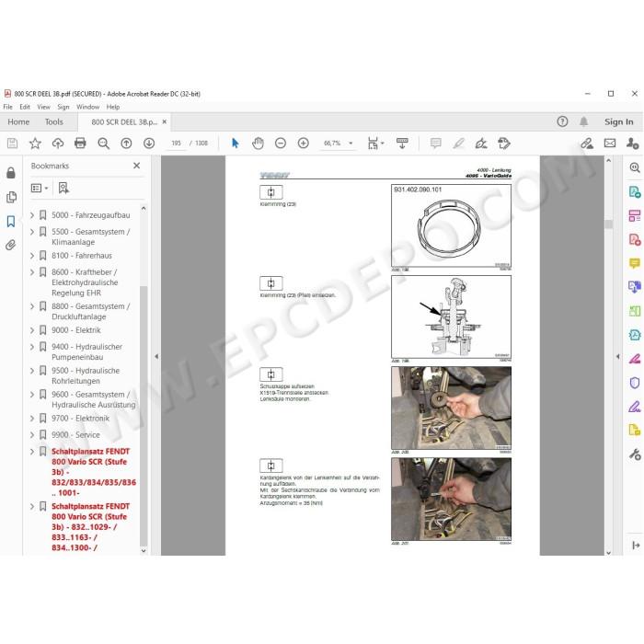Click the upload to cloud icon

(x=57, y=144)
